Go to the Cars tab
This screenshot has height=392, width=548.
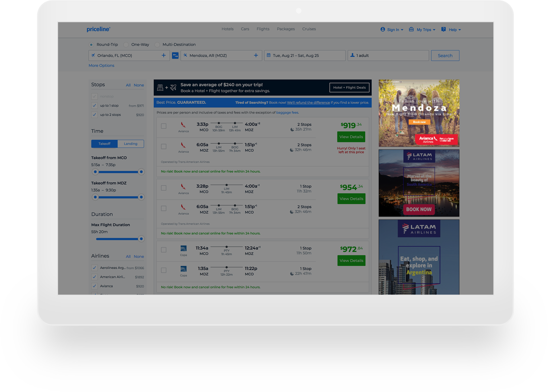point(245,29)
